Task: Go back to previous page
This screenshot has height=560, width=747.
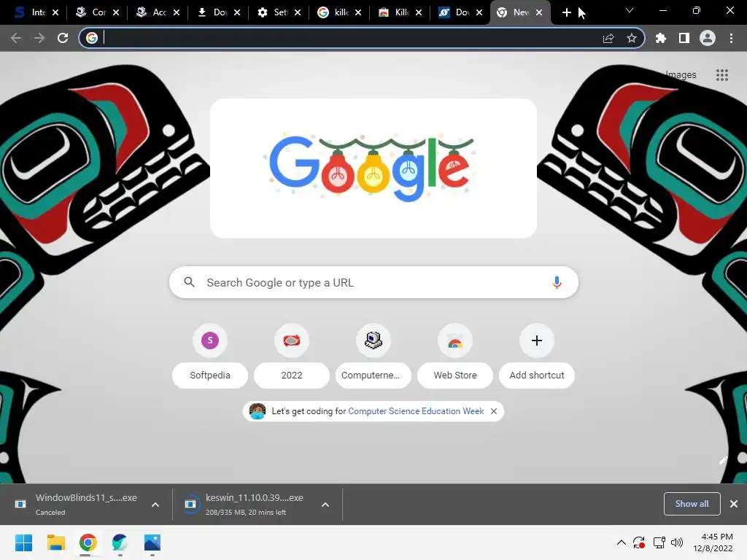Action: point(16,38)
